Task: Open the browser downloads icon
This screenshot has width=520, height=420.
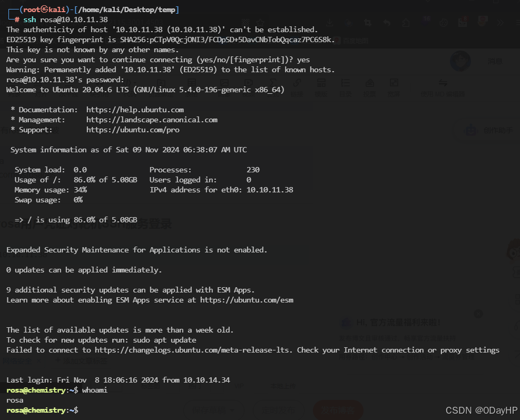Action: [x=329, y=22]
